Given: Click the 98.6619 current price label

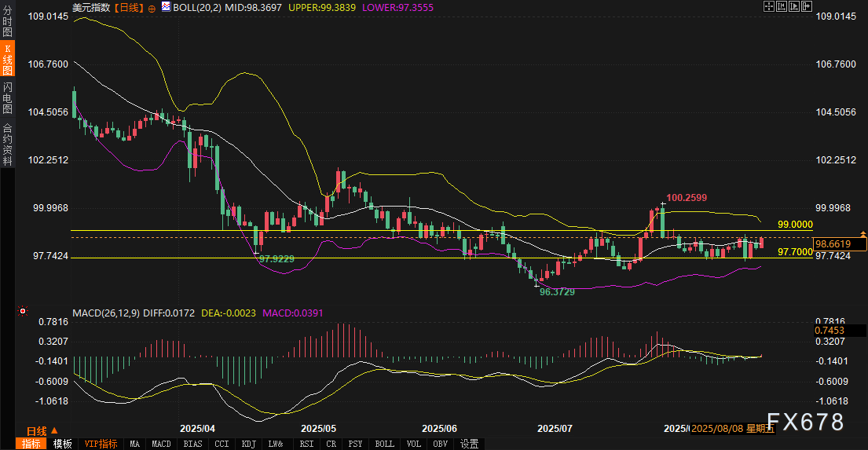Looking at the screenshot, I should [x=840, y=244].
